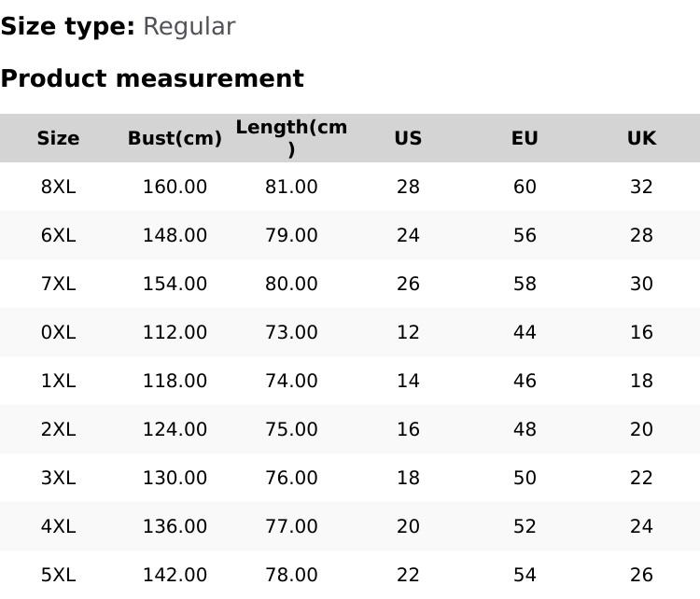Select the 1XL size cell
700x599 pixels.
pos(58,381)
